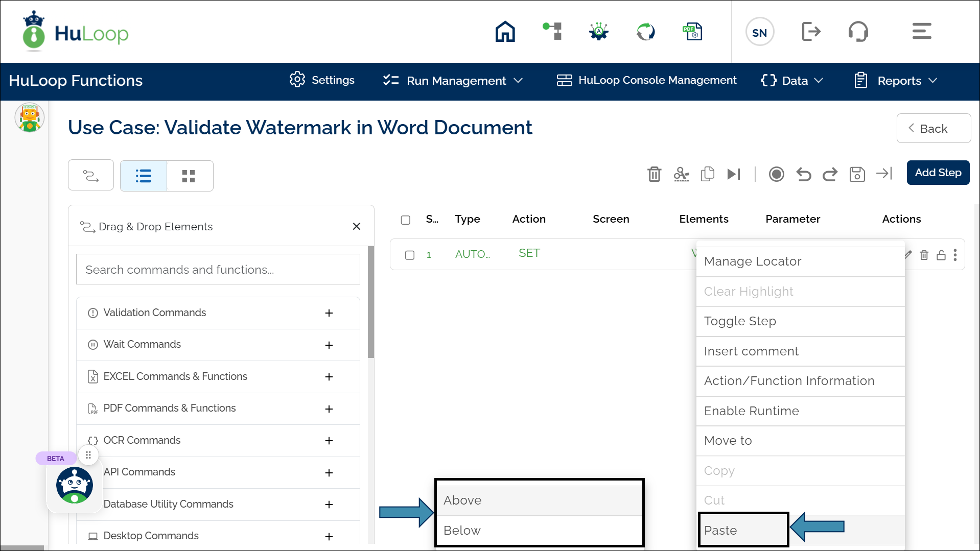Switch to list view toggle
Viewport: 980px width, 551px height.
[x=144, y=176]
